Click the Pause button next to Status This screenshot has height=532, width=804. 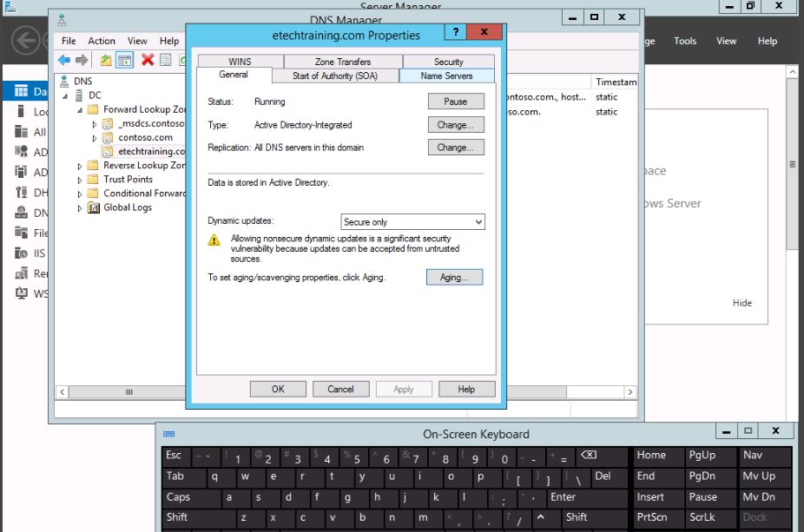[x=455, y=102]
